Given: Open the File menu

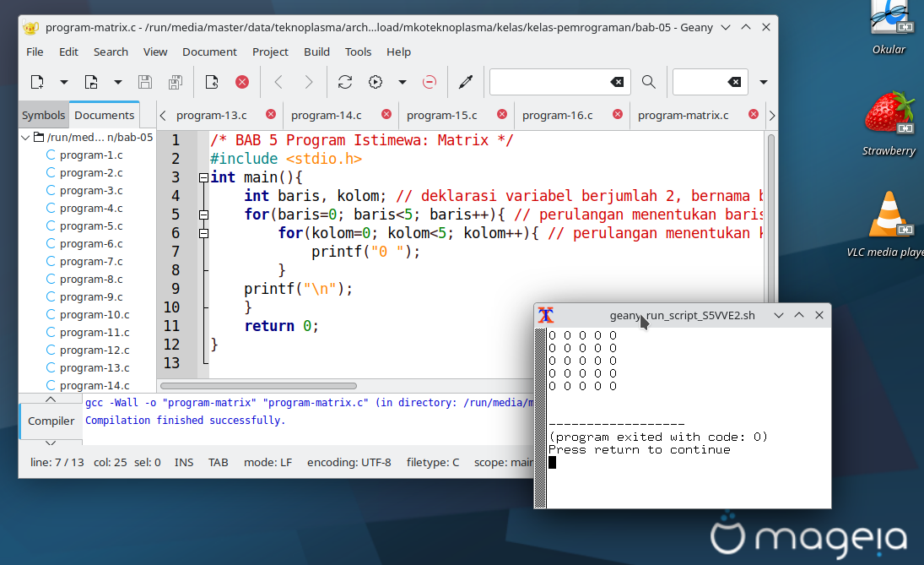Looking at the screenshot, I should click(35, 52).
